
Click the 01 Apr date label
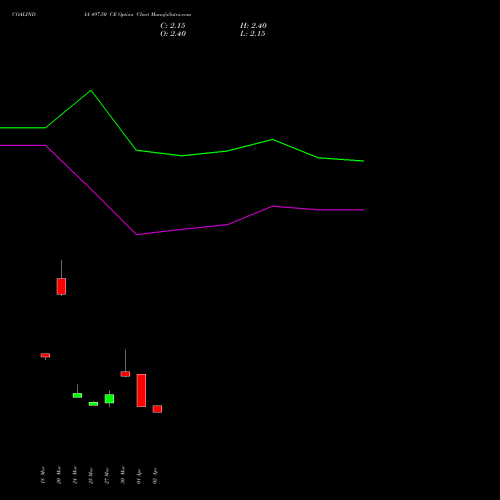139,476
